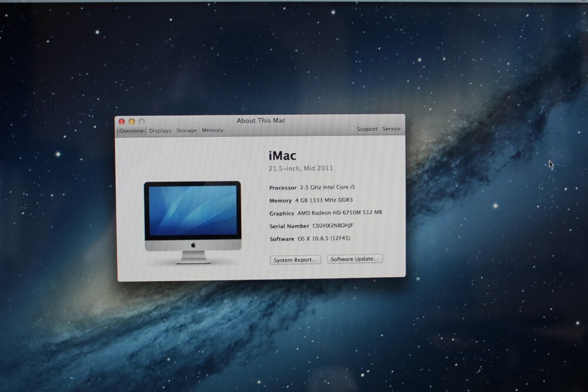Click the Software Update... button
This screenshot has height=392, width=588.
[355, 259]
